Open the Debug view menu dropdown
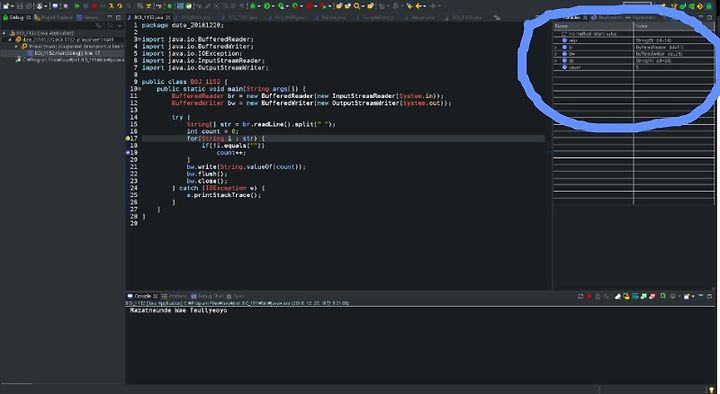The height and width of the screenshot is (394, 720). [x=119, y=25]
